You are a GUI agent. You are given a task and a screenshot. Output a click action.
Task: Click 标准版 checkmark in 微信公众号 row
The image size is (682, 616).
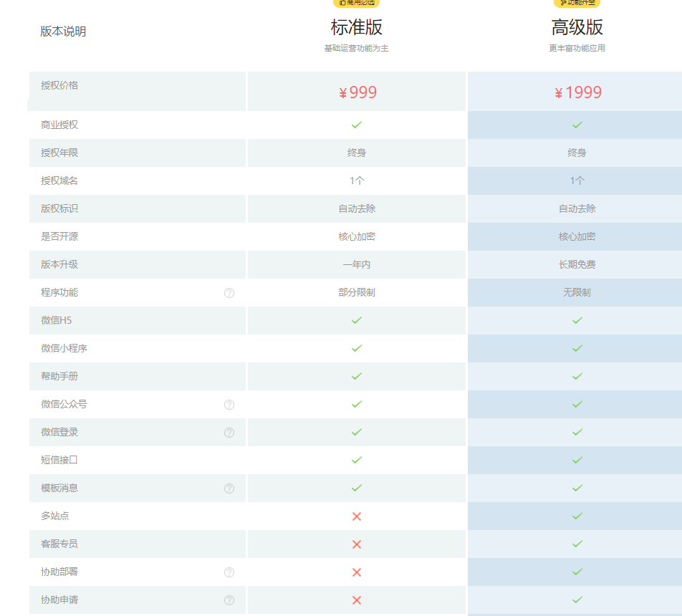click(357, 404)
